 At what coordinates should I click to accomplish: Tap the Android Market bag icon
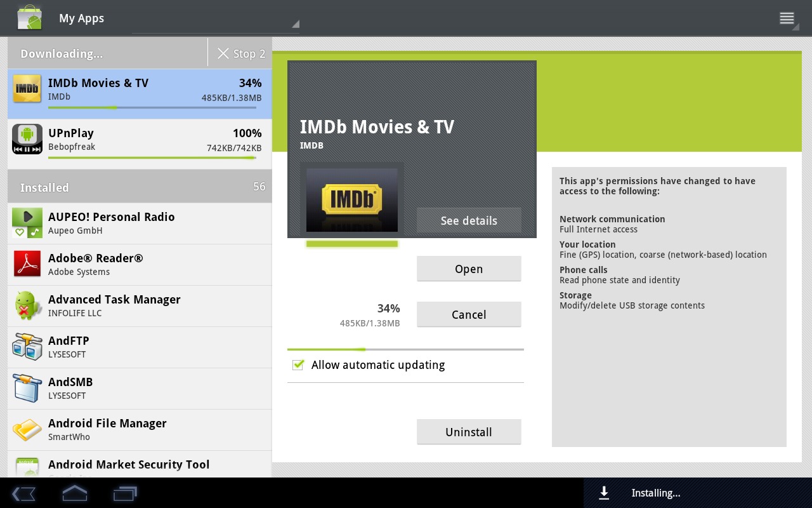pyautogui.click(x=29, y=18)
